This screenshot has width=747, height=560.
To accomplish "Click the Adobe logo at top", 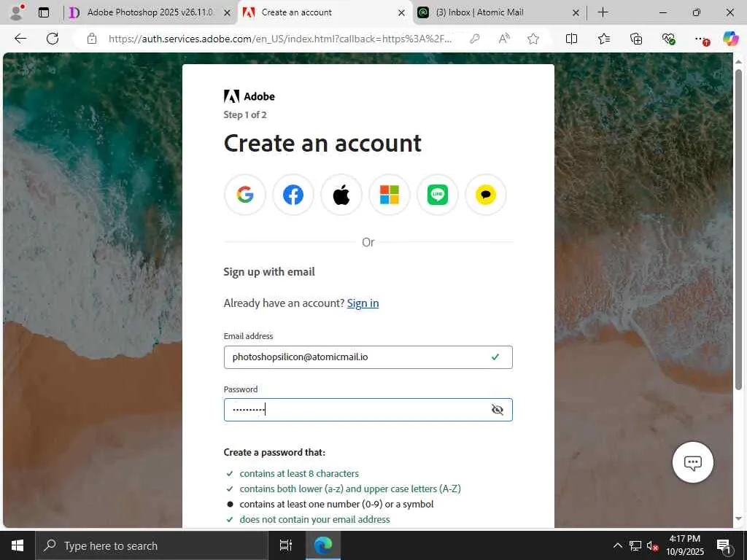I will [249, 96].
